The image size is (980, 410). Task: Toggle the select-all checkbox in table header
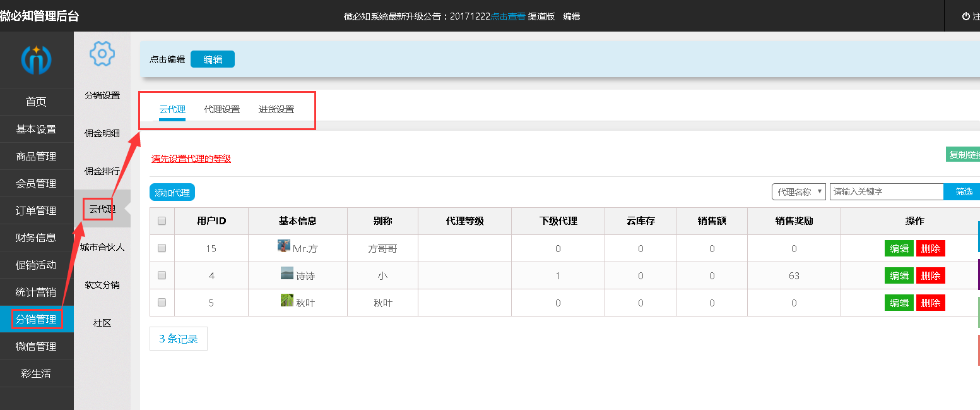[x=162, y=221]
